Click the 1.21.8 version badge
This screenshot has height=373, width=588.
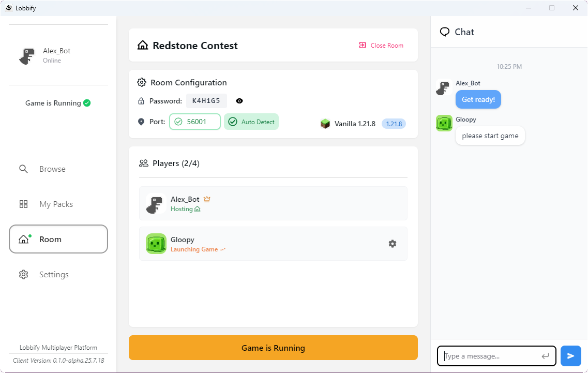[394, 124]
